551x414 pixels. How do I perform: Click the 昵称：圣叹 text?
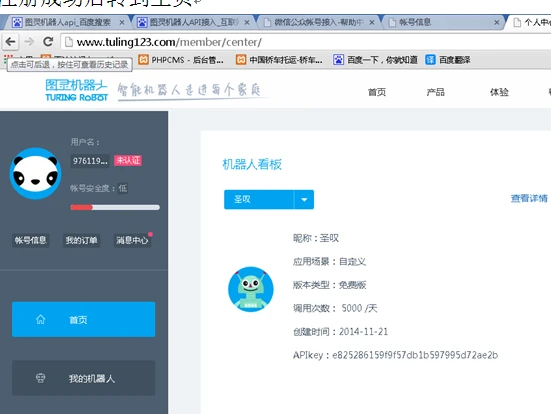(316, 238)
